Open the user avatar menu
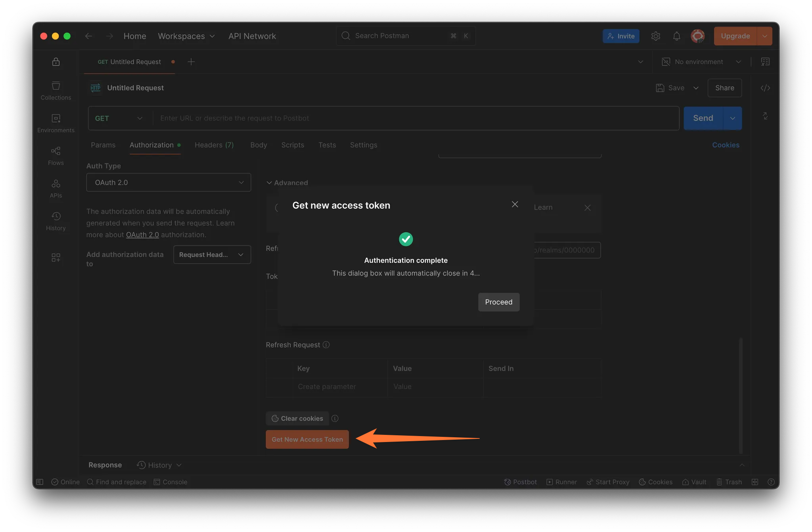The height and width of the screenshot is (532, 812). click(x=698, y=36)
